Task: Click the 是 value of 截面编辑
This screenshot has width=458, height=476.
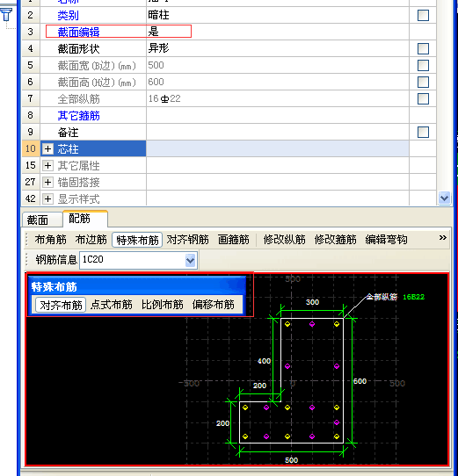Action: click(153, 32)
